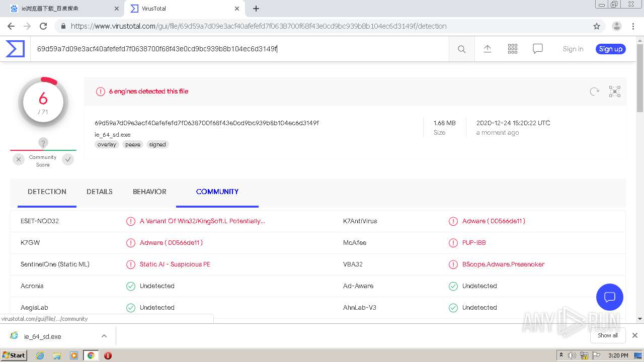Click the hash search input field
This screenshot has width=644, height=362.
point(239,49)
